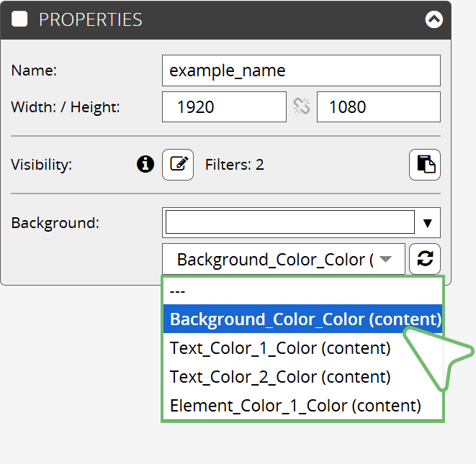
Task: Open the Visibility filter edit icon
Action: click(x=178, y=165)
